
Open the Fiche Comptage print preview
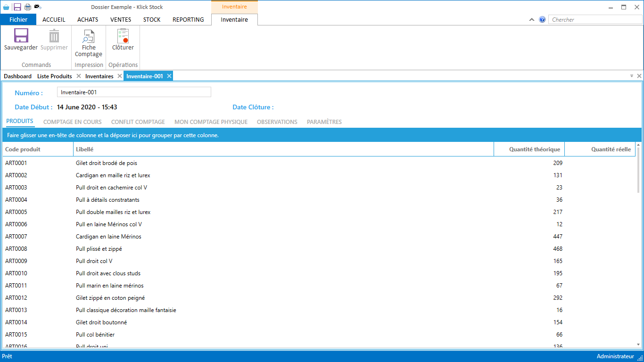point(89,36)
